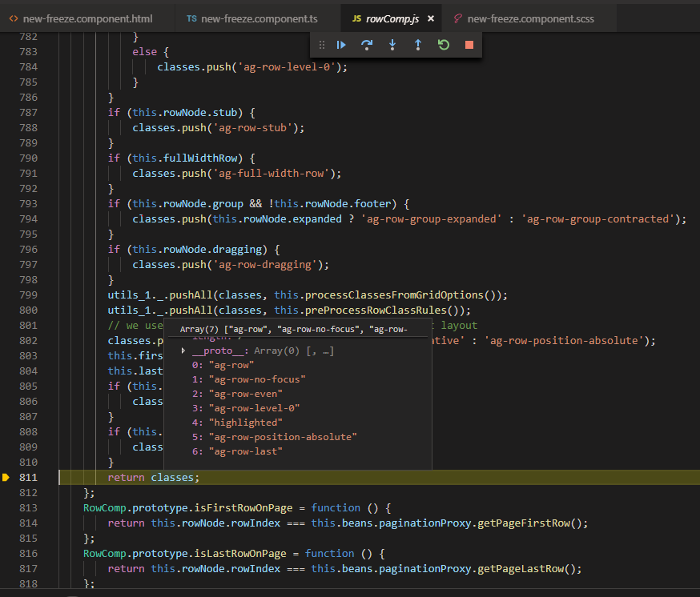Screen dimensions: 700x597
Task: Select the "ag-row-position-absolute" value in popup
Action: (282, 437)
